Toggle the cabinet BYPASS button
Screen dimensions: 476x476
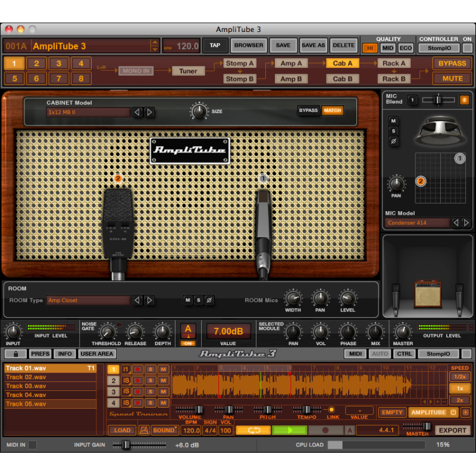[308, 110]
